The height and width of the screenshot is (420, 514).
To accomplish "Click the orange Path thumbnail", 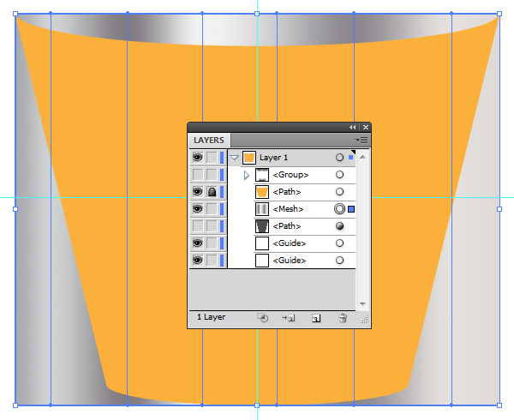I will pyautogui.click(x=262, y=192).
